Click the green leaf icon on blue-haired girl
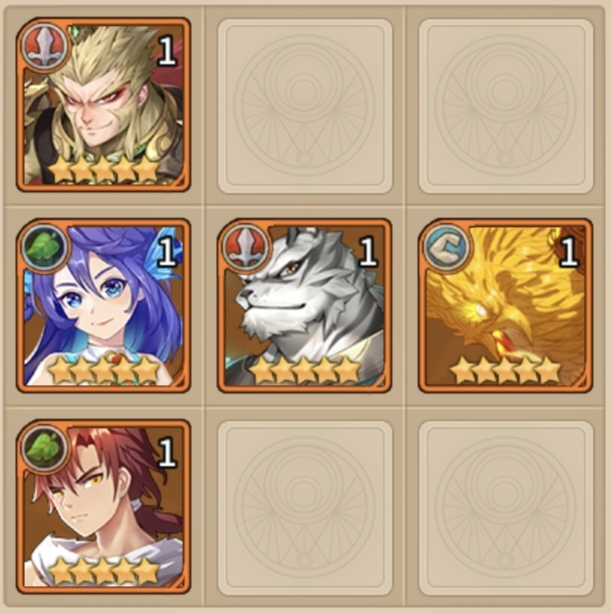The height and width of the screenshot is (614, 611). (x=45, y=247)
